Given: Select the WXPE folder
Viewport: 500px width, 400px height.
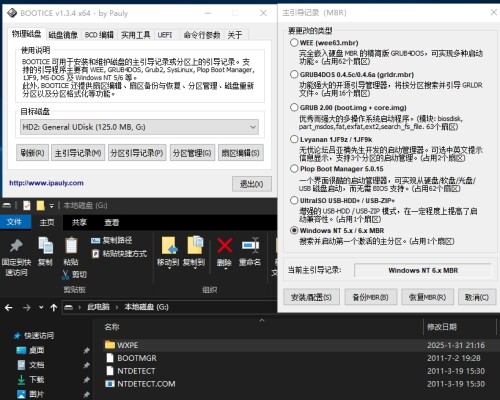Looking at the screenshot, I should tap(128, 345).
